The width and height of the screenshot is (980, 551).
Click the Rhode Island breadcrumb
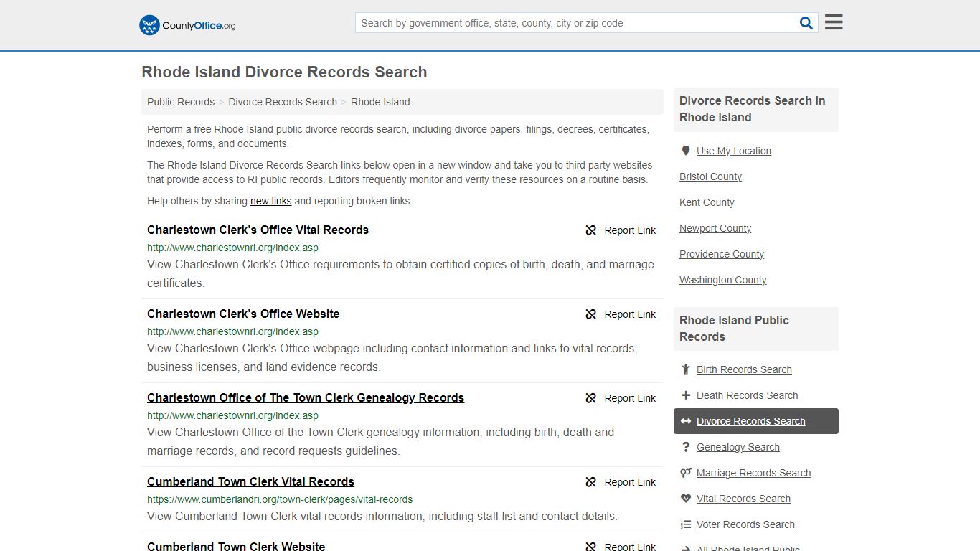pos(380,102)
